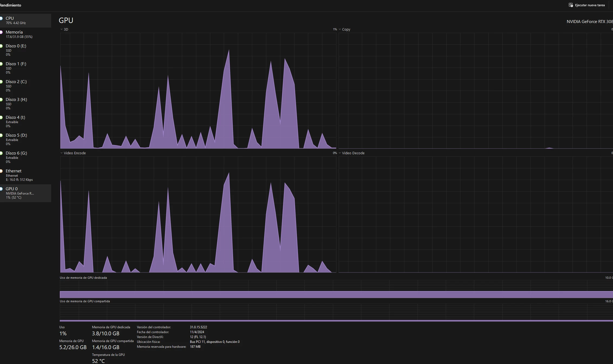Click the Ejecutar nueva tarea icon
The width and height of the screenshot is (613, 364).
[x=571, y=5]
